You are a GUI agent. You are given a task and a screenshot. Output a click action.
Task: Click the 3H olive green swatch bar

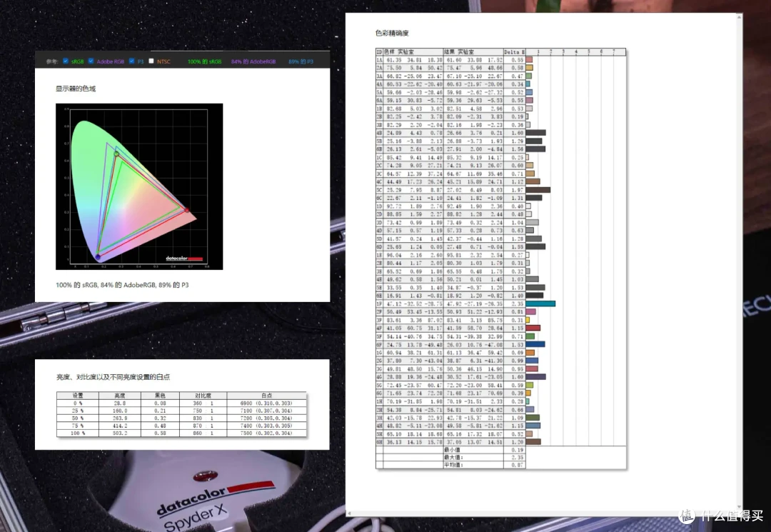pos(533,418)
